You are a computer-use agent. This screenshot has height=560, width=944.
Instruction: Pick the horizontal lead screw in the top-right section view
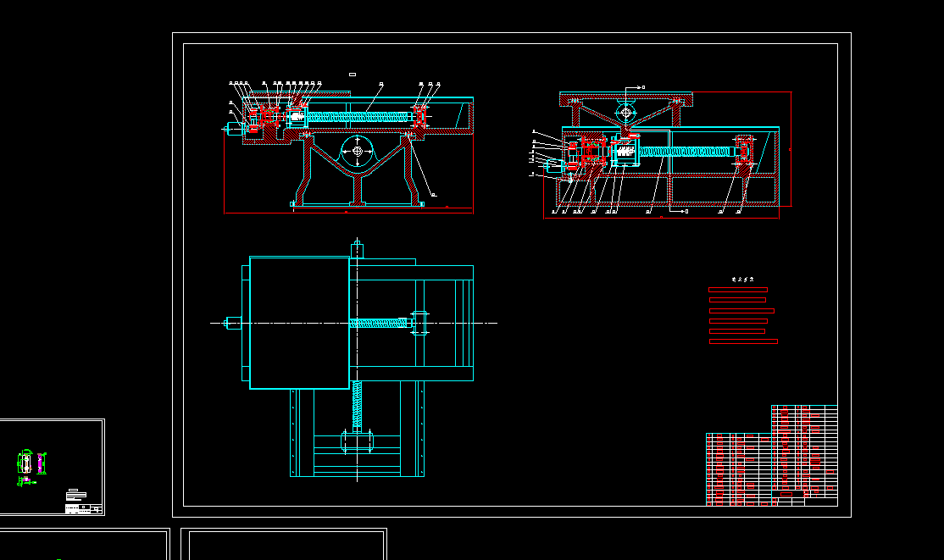(686, 152)
